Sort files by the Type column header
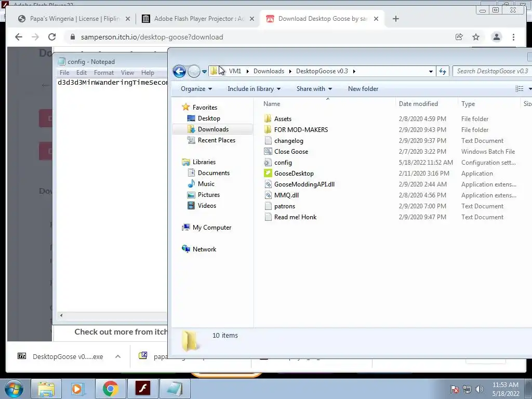The height and width of the screenshot is (399, 532). click(x=468, y=104)
